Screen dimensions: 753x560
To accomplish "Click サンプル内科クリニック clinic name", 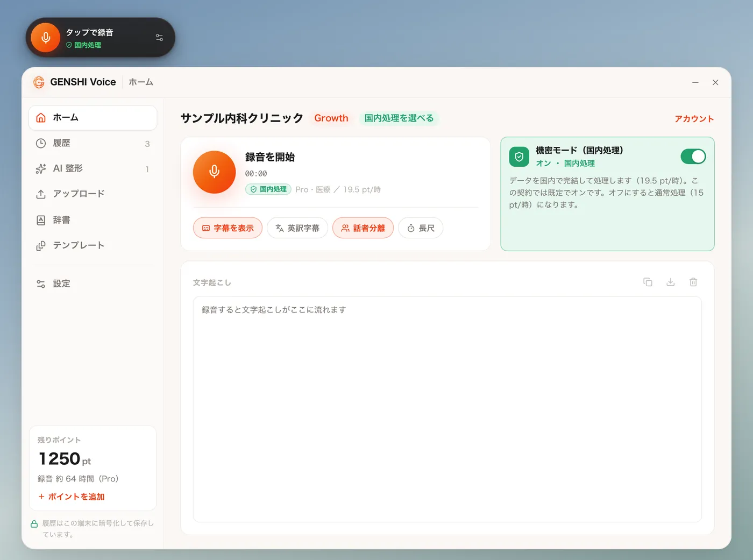I will [242, 118].
